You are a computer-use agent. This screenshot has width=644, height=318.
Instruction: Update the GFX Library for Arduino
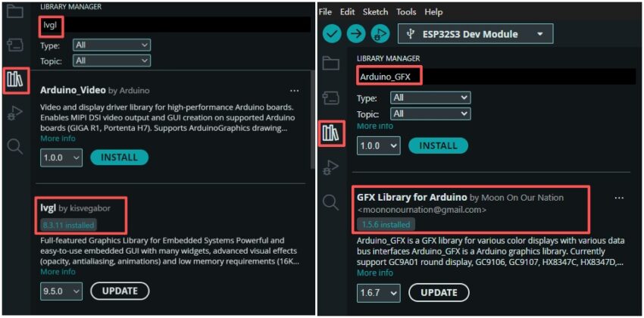pos(439,293)
